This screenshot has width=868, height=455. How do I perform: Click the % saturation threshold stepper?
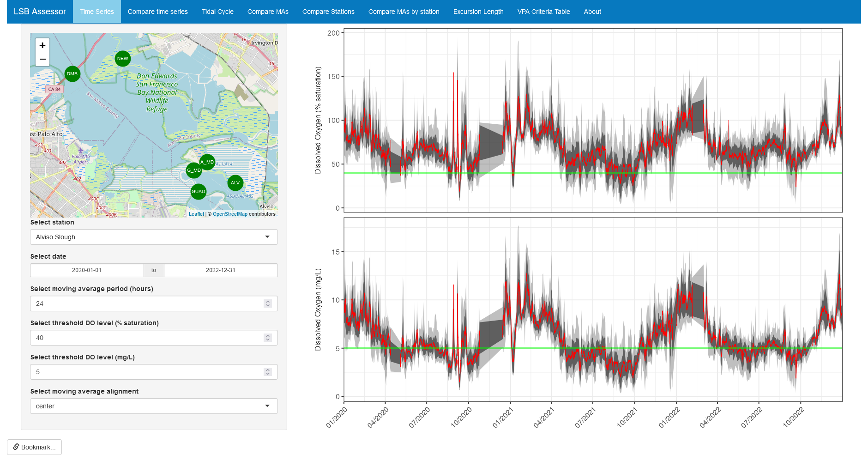[x=268, y=338]
